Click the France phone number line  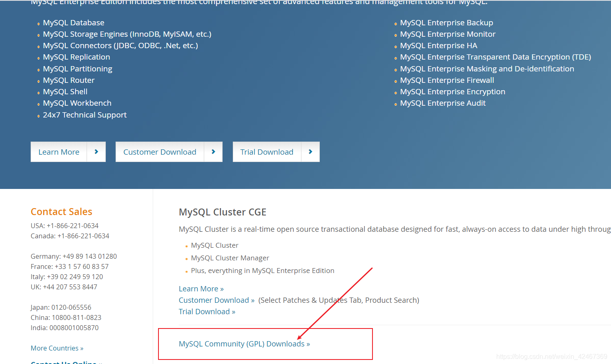pos(69,266)
